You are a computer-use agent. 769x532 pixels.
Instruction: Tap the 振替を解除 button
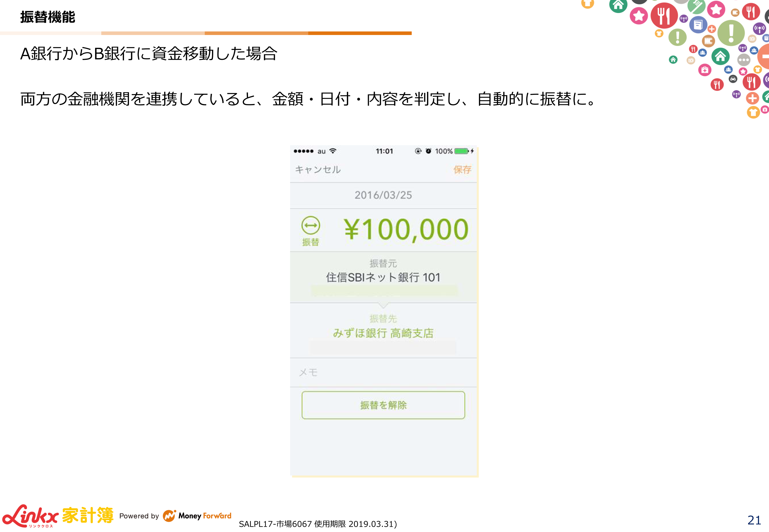[383, 405]
